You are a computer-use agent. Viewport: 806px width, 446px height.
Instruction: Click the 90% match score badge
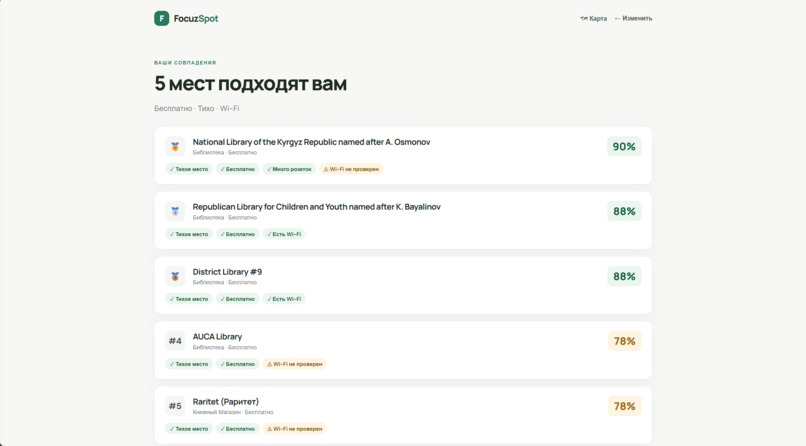[x=624, y=146]
